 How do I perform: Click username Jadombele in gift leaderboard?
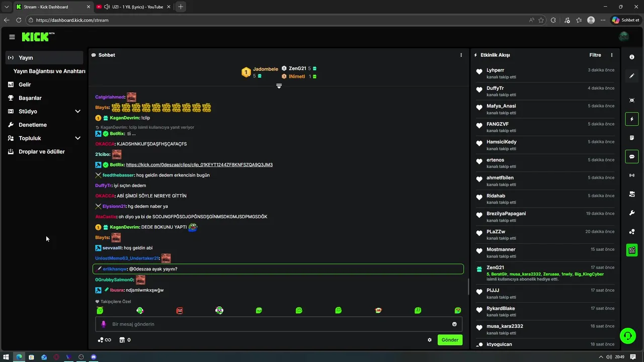[265, 69]
